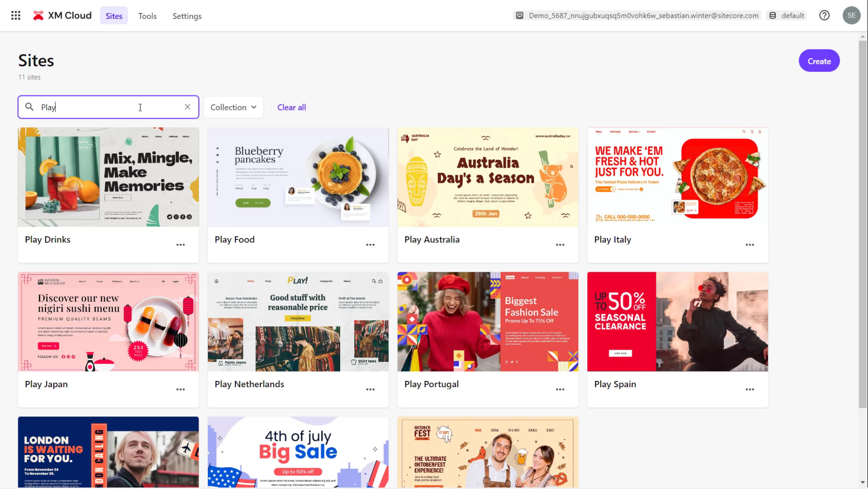Screen dimensions: 868x489
Task: Click the Create button
Action: click(819, 61)
